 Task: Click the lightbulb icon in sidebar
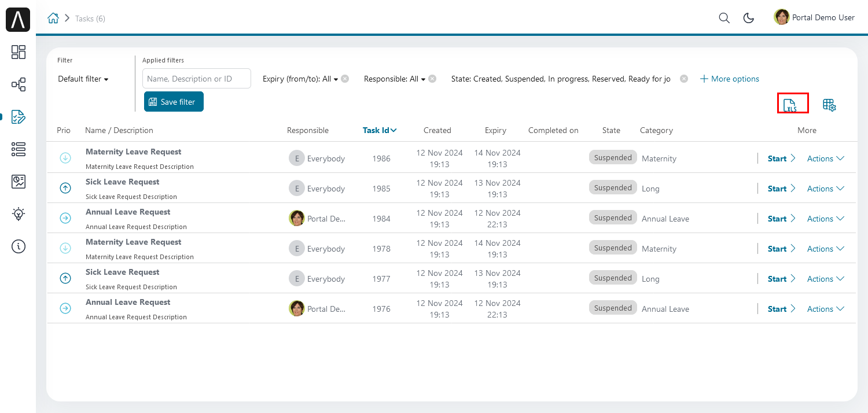[19, 214]
